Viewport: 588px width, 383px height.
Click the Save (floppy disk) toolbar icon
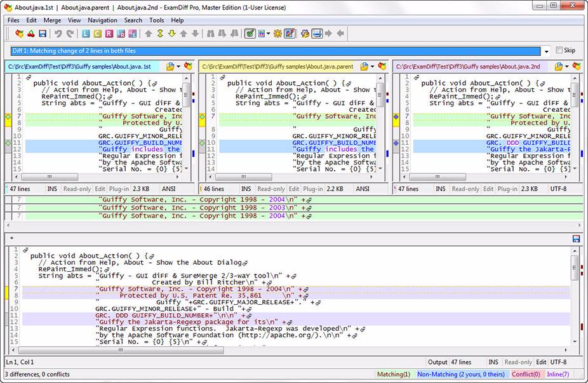click(x=43, y=34)
